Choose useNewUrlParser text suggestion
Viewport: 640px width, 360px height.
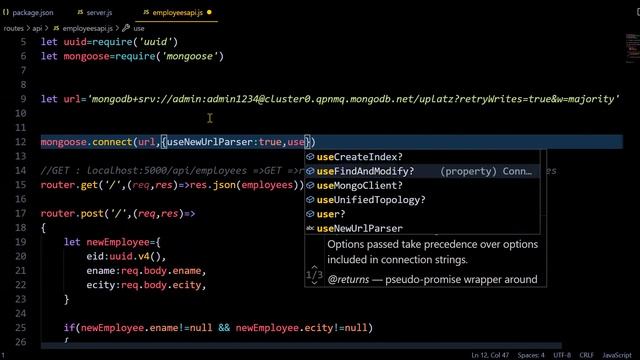click(422, 228)
